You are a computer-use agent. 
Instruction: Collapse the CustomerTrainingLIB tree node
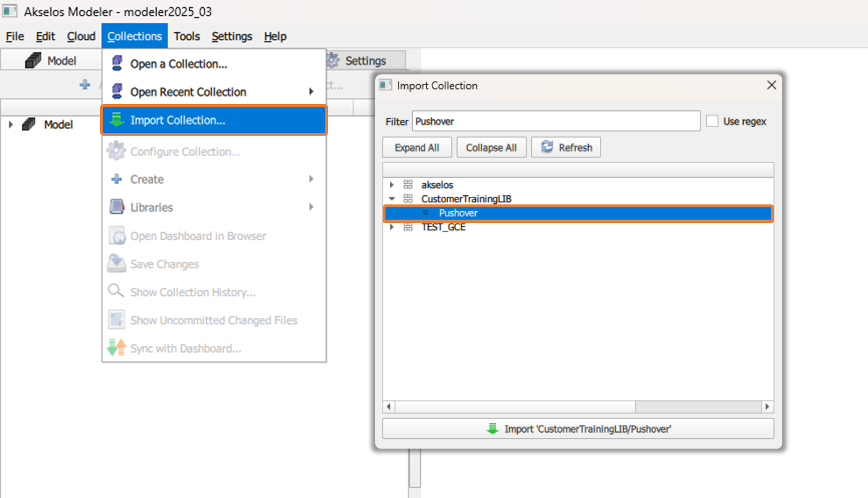[x=392, y=199]
